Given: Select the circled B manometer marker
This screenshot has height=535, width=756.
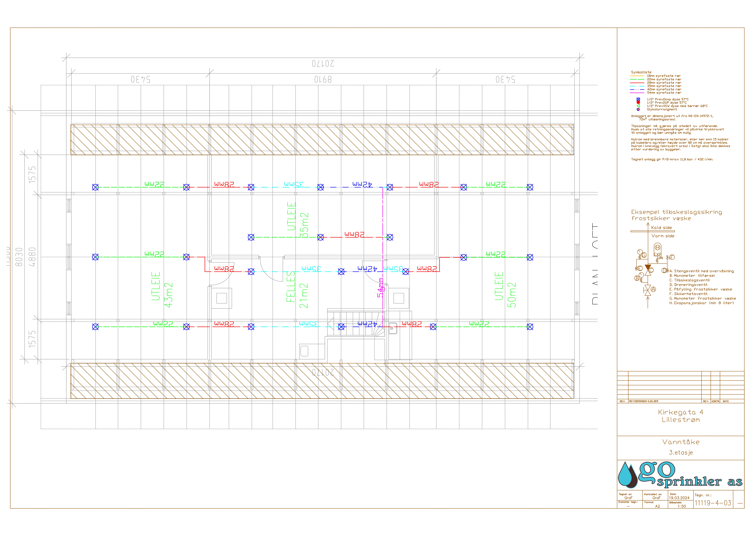Looking at the screenshot, I should tap(637, 278).
